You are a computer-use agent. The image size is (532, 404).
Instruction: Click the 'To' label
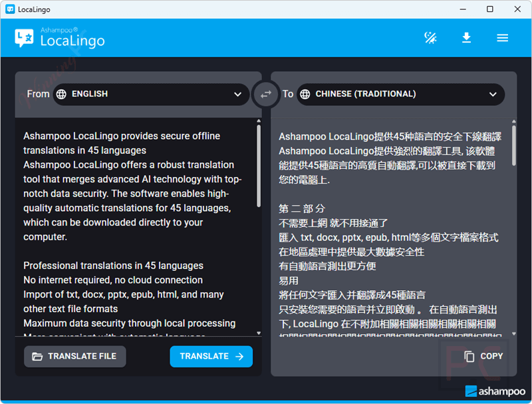click(x=288, y=94)
